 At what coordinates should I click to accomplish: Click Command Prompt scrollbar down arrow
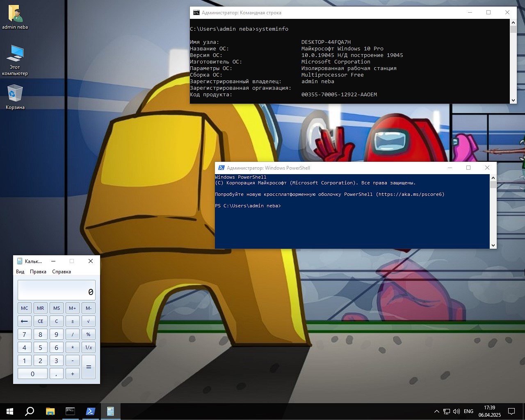(x=513, y=100)
